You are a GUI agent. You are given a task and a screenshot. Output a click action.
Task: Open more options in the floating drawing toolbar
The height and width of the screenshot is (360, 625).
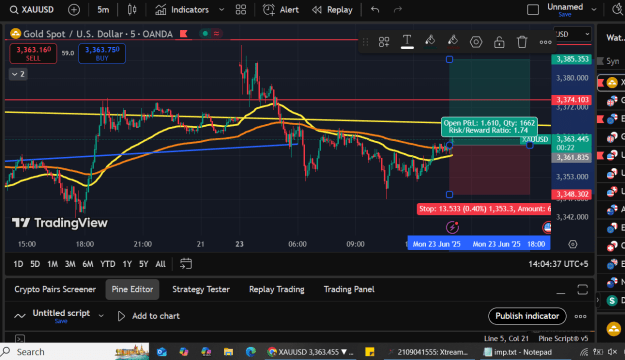(545, 42)
